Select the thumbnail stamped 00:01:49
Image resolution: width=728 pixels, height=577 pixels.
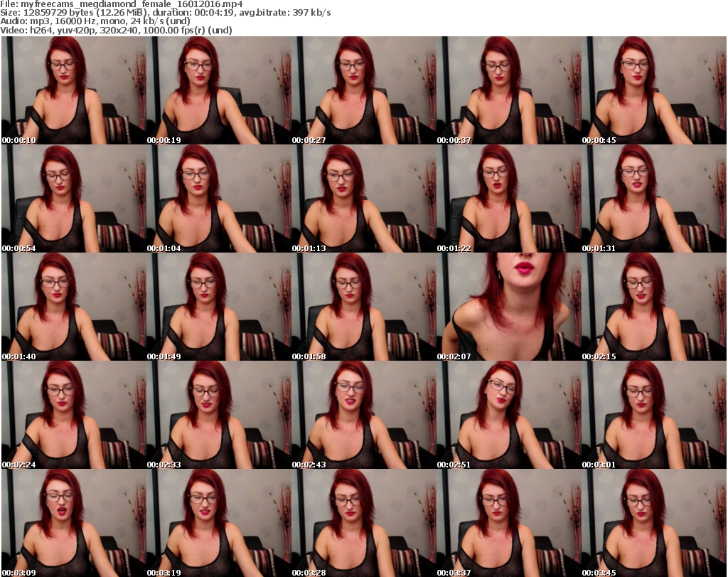(219, 307)
